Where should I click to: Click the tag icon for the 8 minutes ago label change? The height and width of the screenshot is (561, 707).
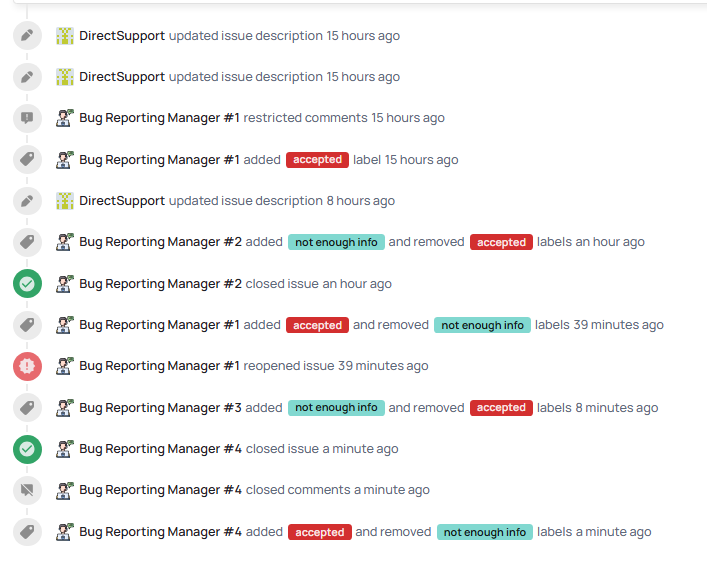(x=27, y=408)
